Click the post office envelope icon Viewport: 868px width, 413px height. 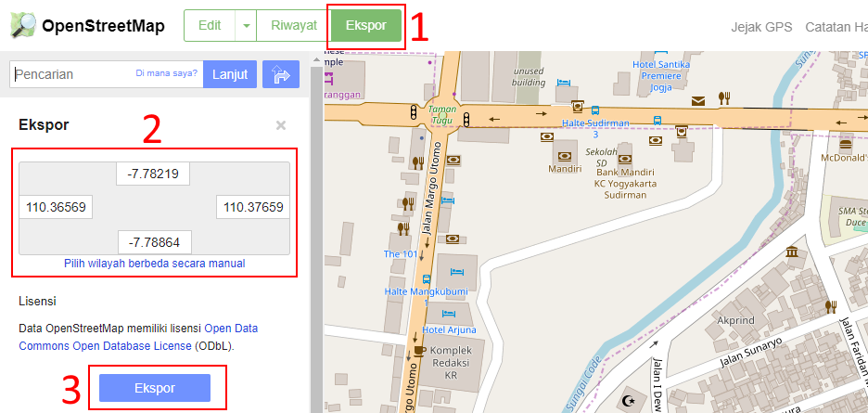pyautogui.click(x=698, y=100)
